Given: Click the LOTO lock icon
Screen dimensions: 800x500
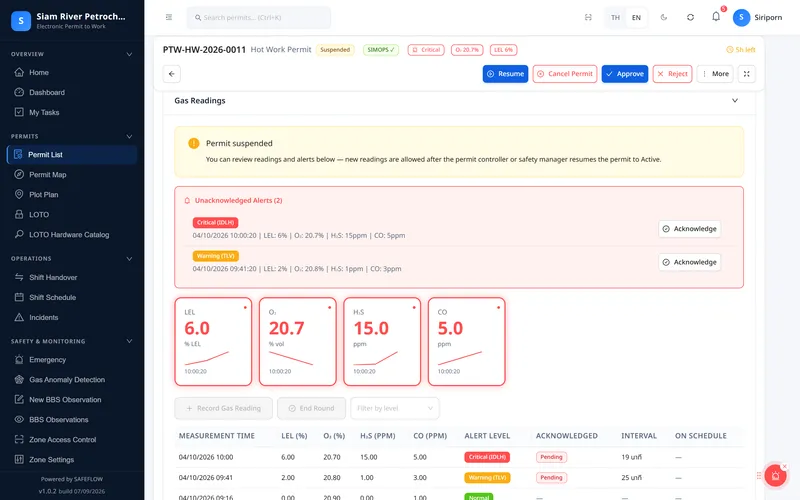Looking at the screenshot, I should coord(19,214).
